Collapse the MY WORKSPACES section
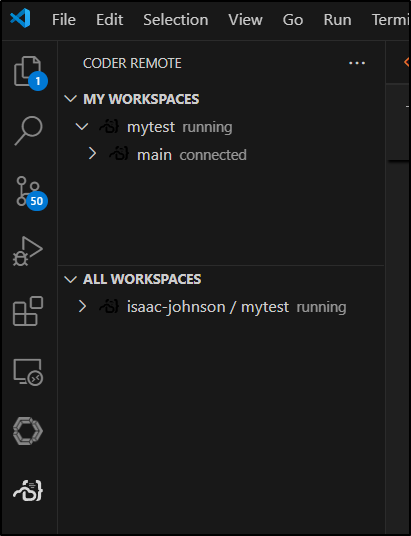 tap(70, 99)
